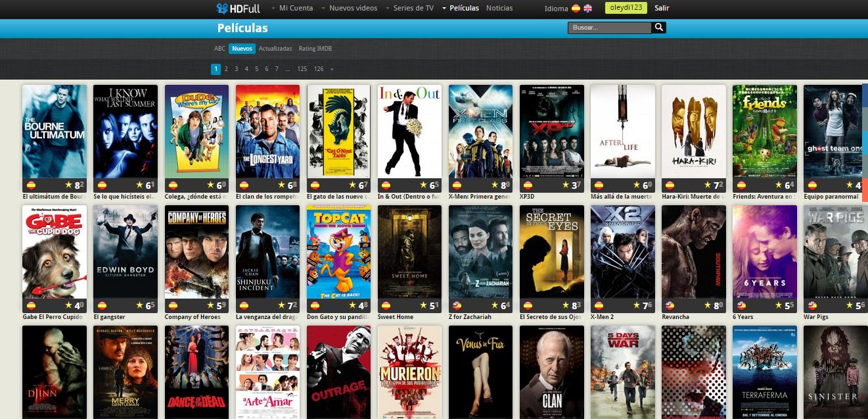Jump to last page 126

pos(319,68)
